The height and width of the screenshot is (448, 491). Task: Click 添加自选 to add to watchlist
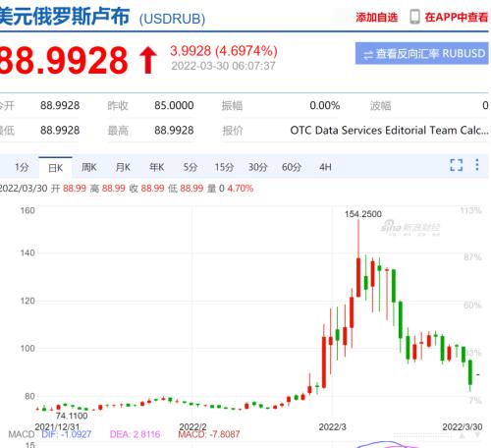click(x=377, y=17)
